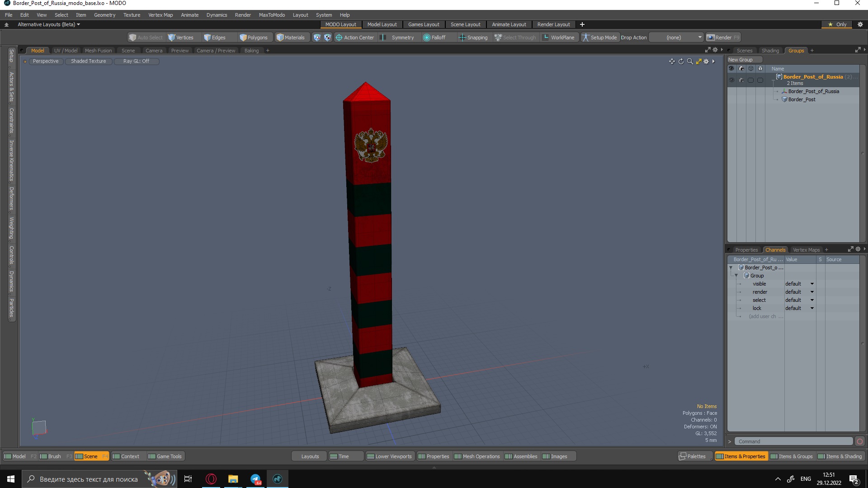Open the Falloff options
The width and height of the screenshot is (868, 488).
[x=434, y=38]
